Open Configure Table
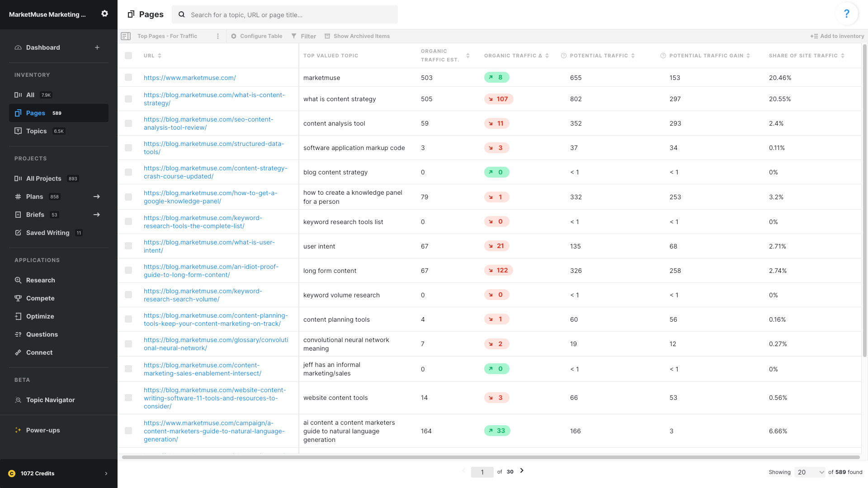 (256, 36)
